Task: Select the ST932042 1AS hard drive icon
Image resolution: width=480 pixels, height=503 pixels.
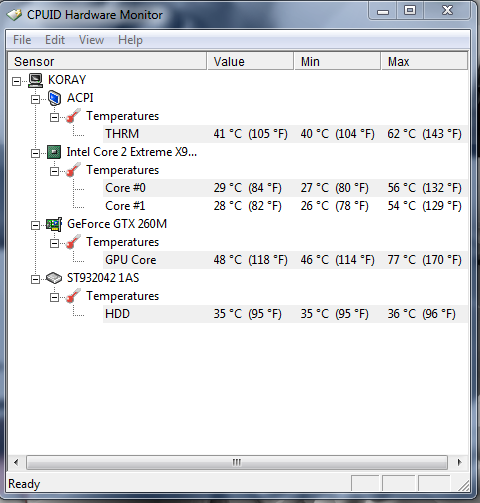Action: pyautogui.click(x=54, y=278)
